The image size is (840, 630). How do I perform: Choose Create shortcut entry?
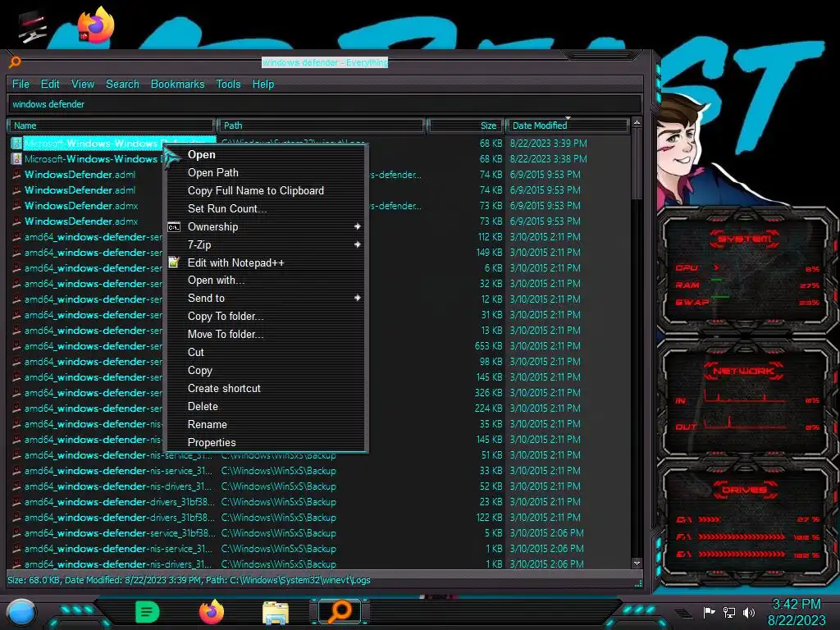pyautogui.click(x=266, y=388)
